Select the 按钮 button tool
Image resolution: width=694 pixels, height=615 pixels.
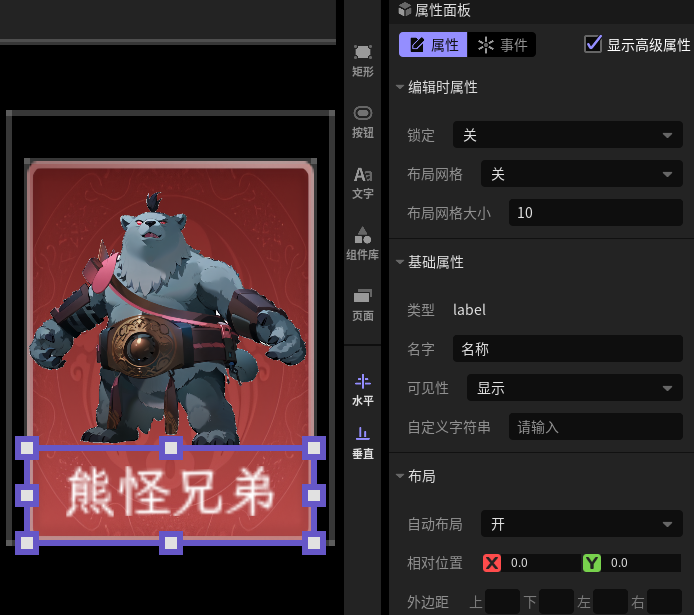pos(362,122)
